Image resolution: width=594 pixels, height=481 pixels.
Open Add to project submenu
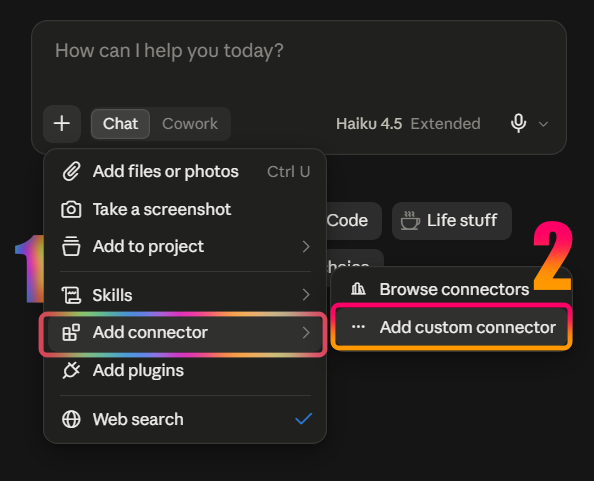pyautogui.click(x=186, y=247)
